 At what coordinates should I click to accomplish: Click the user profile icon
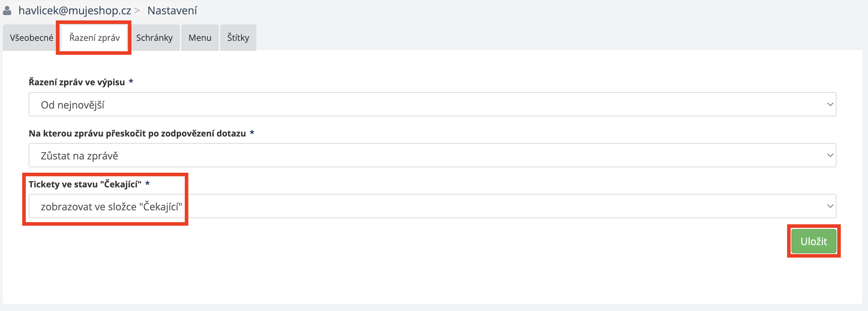(x=7, y=11)
